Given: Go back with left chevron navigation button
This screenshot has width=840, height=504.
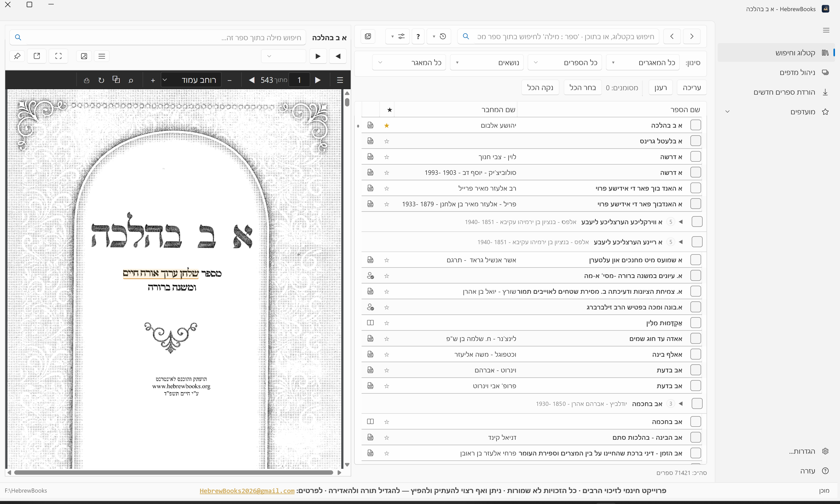Looking at the screenshot, I should [672, 36].
